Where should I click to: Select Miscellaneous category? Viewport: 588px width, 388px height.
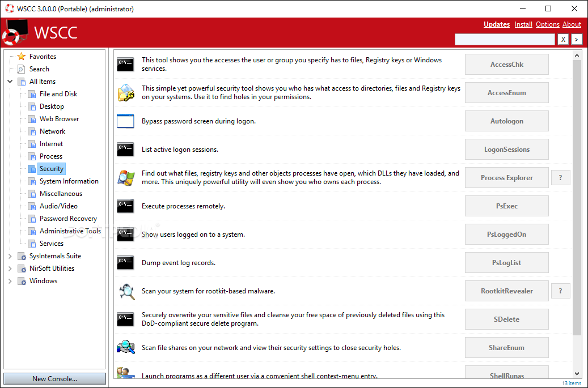click(61, 194)
